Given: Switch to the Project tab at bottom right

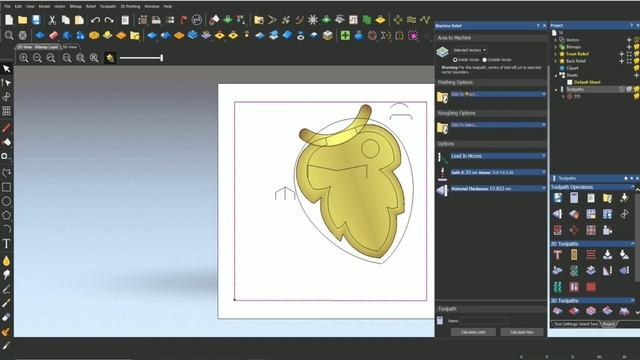Looking at the screenshot, I should pos(609,324).
